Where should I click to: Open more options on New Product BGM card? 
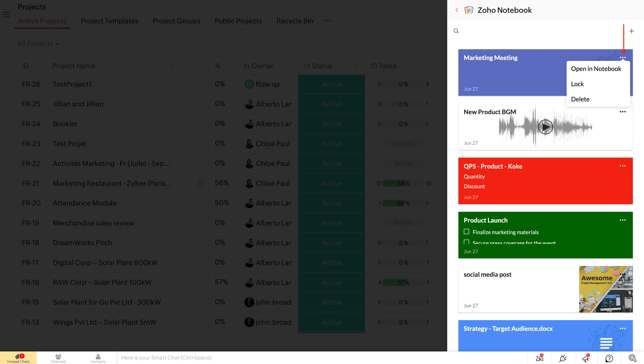623,112
